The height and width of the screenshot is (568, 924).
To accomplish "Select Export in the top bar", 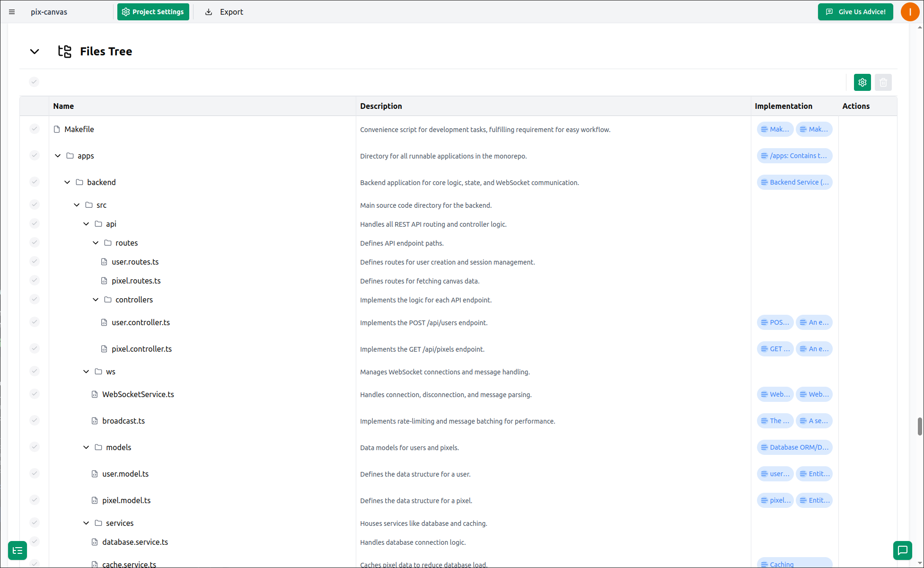I will 230,11.
